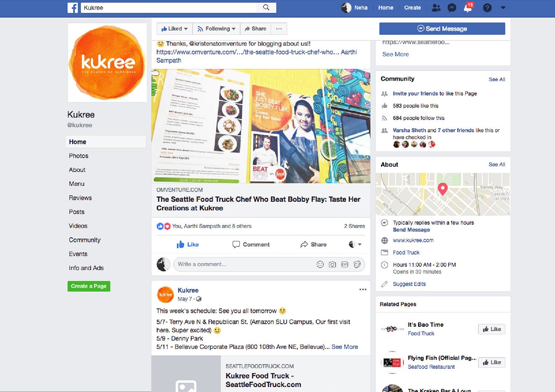Open notifications bell icon
Screen dimensions: 555x392
coord(468,7)
